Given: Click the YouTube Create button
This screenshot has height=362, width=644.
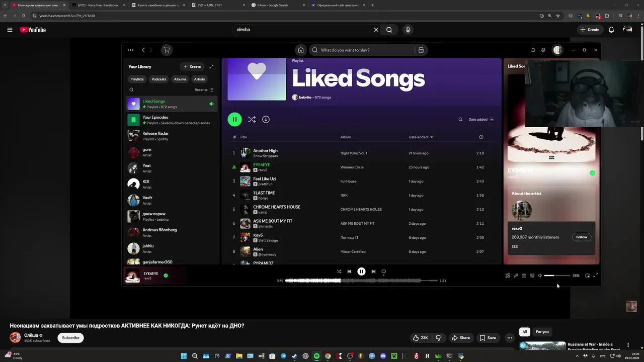Looking at the screenshot, I should click(590, 30).
